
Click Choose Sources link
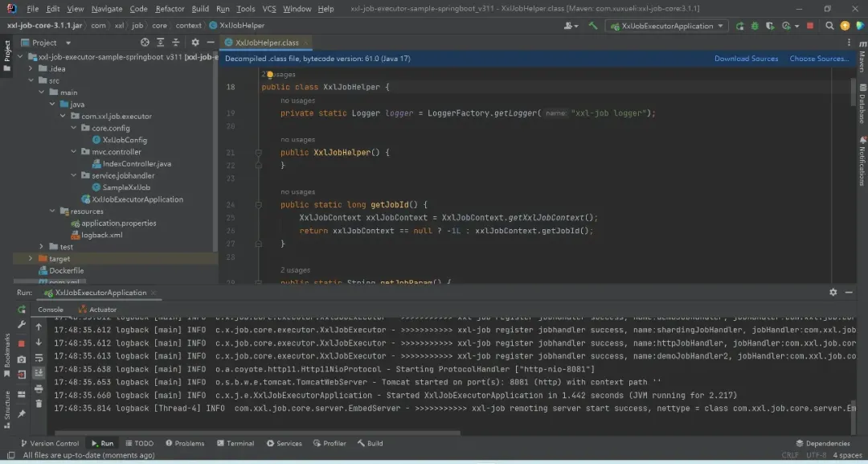[x=818, y=59]
